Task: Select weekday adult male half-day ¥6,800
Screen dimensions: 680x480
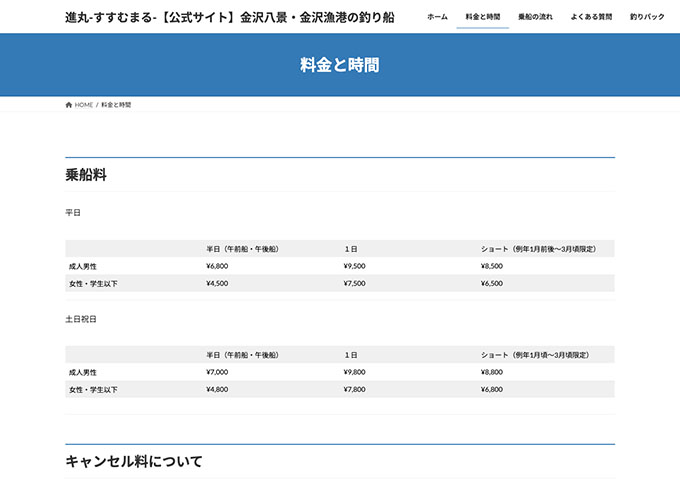Action: coord(217,266)
